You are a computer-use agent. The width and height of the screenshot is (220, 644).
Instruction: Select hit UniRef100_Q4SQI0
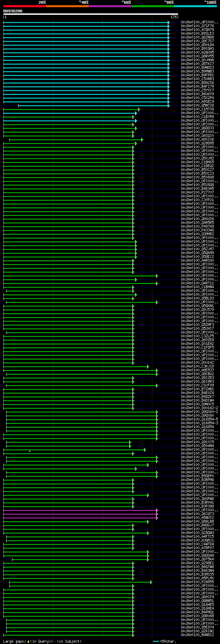coord(197,136)
